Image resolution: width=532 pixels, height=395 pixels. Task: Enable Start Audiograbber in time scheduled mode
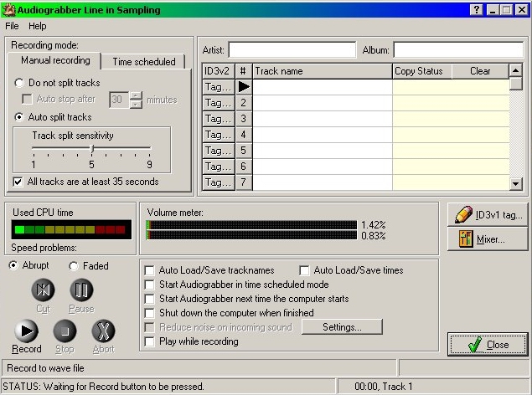pyautogui.click(x=149, y=285)
